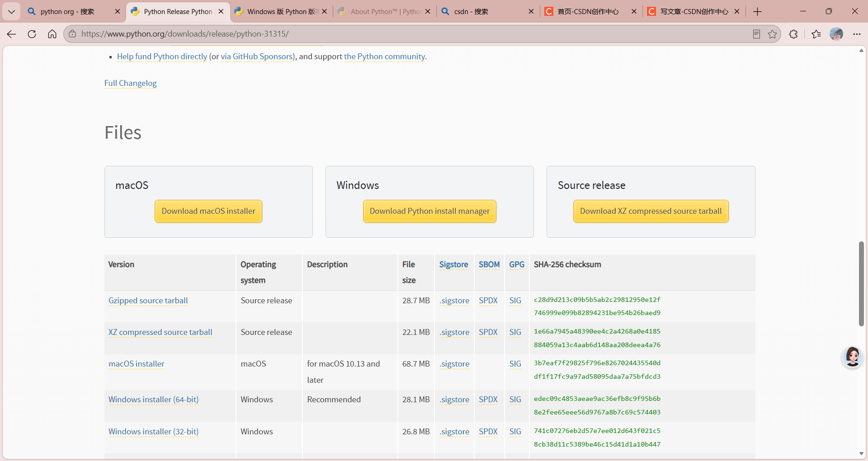Open .sigstore for Windows 32-bit installer
This screenshot has height=461, width=868.
point(454,432)
